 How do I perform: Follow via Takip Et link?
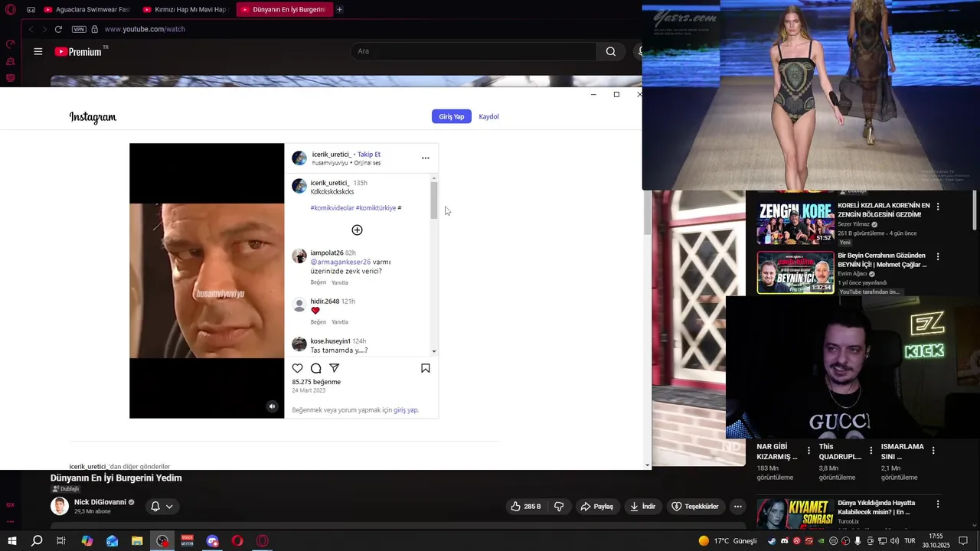(x=369, y=155)
